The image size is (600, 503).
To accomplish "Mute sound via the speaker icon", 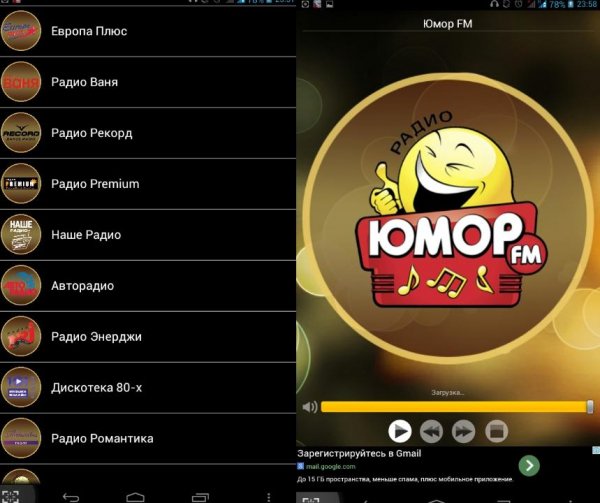I will tap(310, 407).
